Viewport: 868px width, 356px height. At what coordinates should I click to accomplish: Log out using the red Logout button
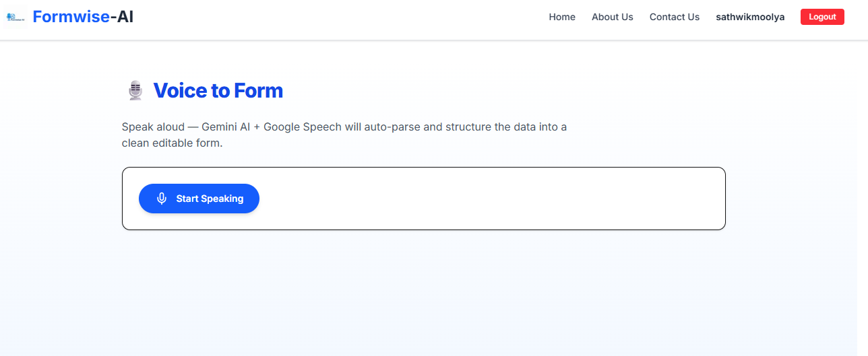tap(822, 17)
